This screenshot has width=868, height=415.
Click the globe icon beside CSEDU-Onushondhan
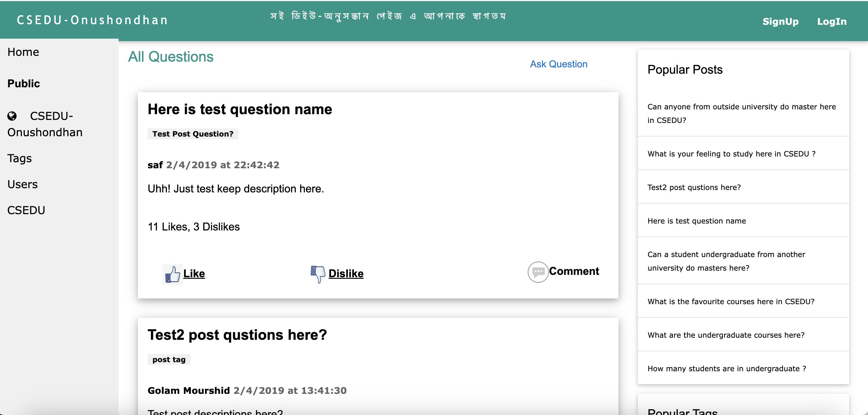point(12,116)
